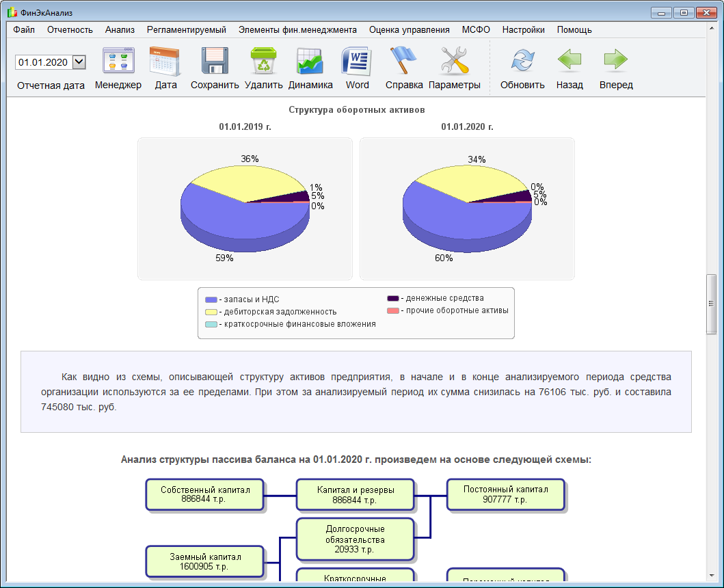Export report with the Word icon
724x588 pixels.
click(x=357, y=60)
